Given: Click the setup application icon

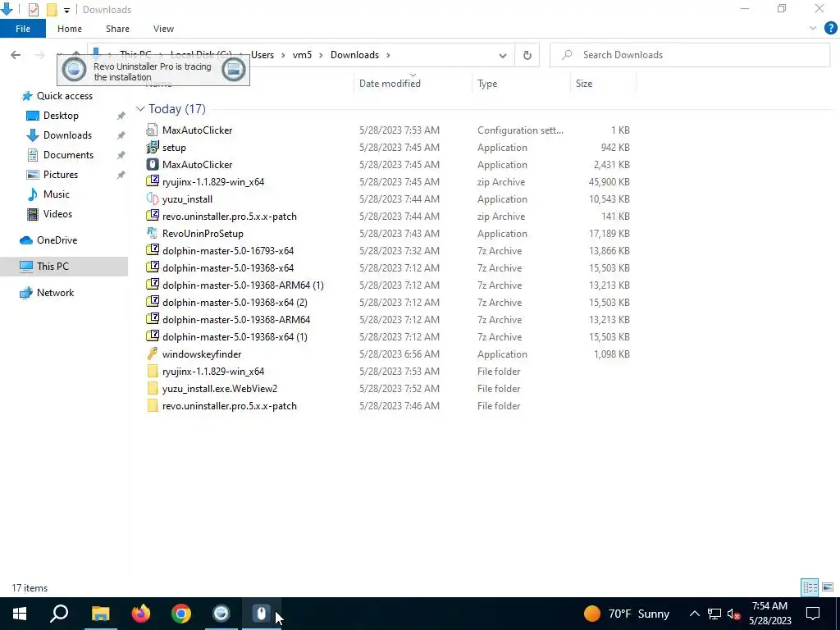Looking at the screenshot, I should [x=153, y=148].
